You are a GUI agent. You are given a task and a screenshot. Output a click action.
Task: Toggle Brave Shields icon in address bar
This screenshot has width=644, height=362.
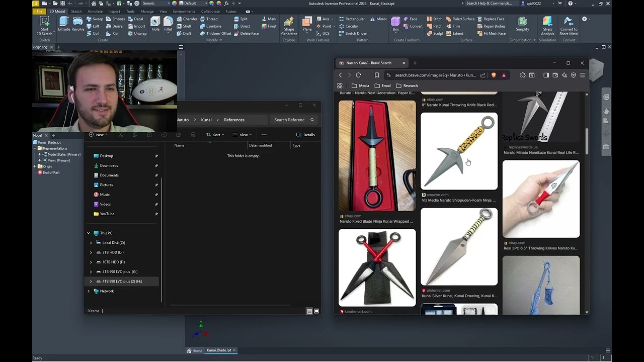tap(494, 75)
